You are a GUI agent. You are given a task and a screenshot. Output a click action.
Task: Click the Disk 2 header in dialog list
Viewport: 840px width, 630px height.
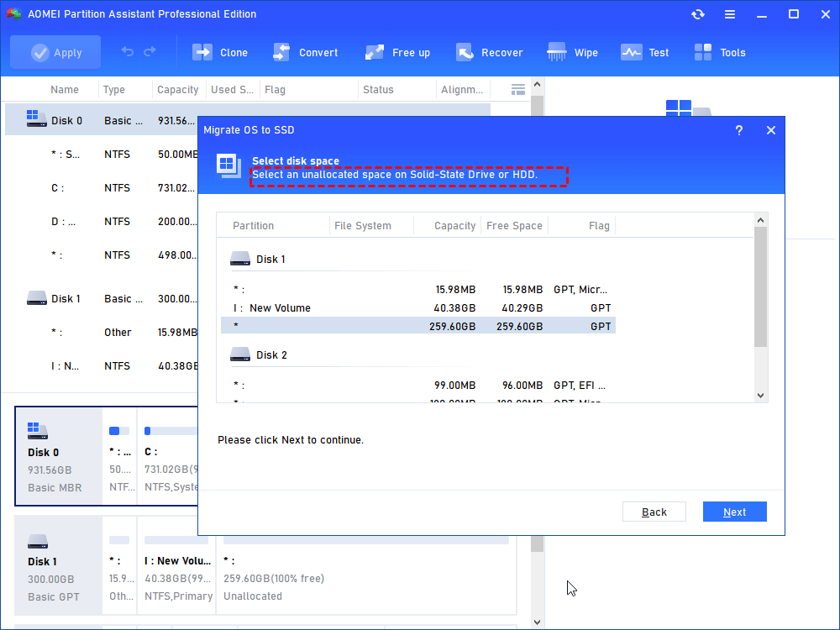click(259, 354)
